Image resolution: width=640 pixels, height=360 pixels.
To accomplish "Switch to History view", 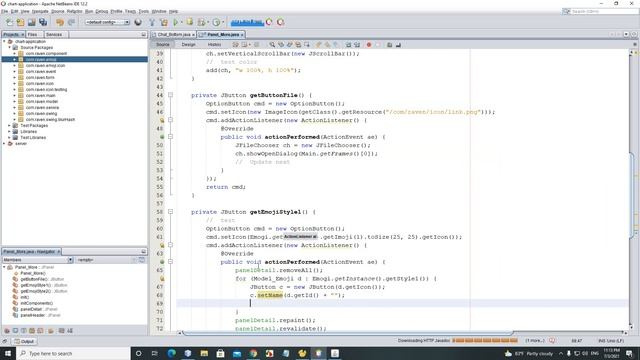I will tap(214, 44).
